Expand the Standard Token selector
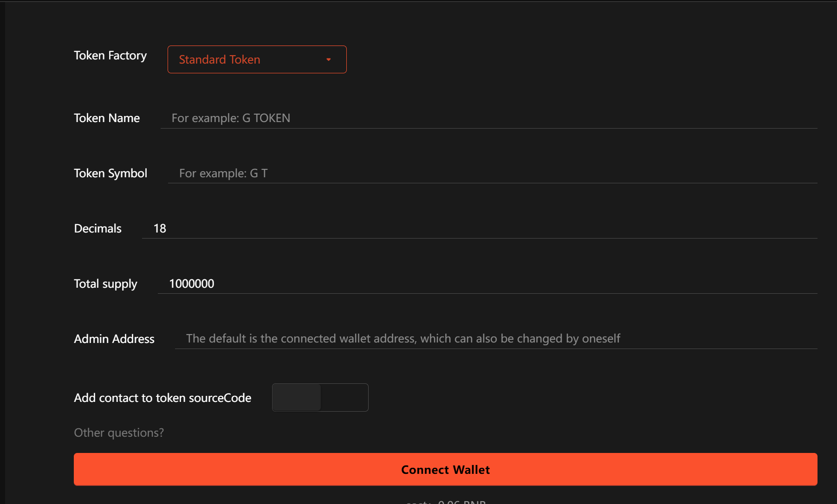The height and width of the screenshot is (504, 837). click(x=257, y=59)
